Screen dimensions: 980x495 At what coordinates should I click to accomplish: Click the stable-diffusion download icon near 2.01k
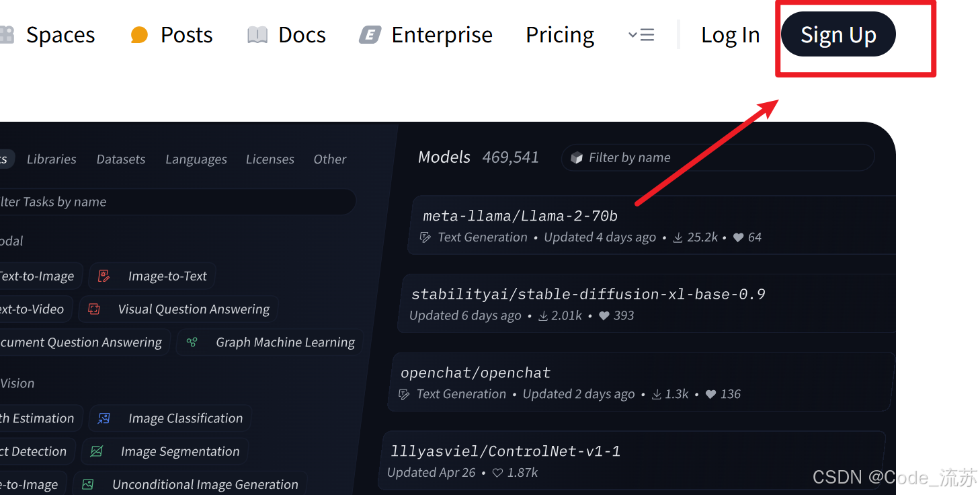543,315
